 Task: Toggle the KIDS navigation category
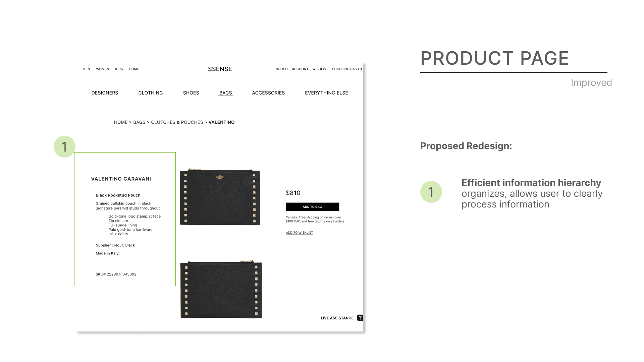coord(118,68)
